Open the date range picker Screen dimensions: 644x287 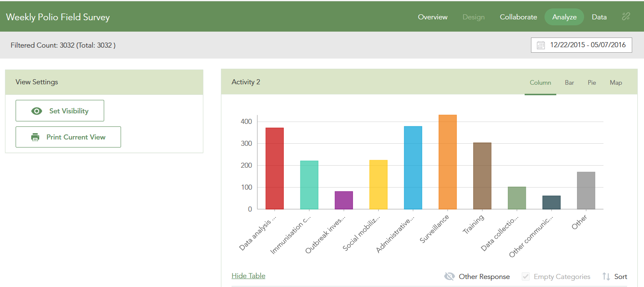(582, 45)
